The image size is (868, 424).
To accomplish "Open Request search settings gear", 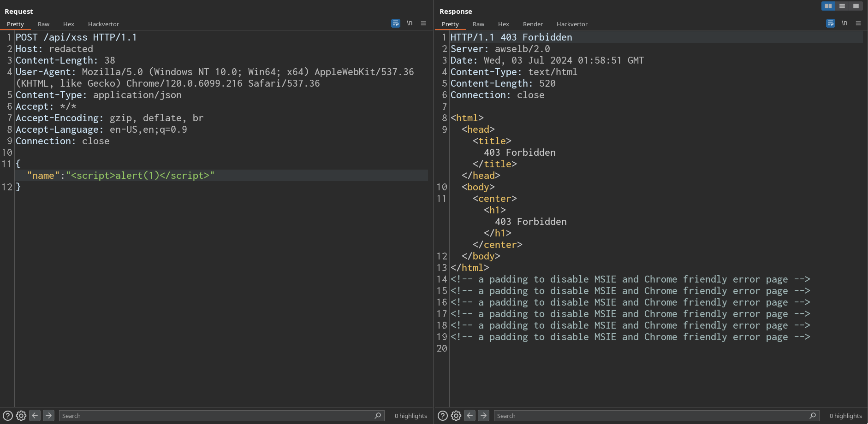I will coord(21,416).
